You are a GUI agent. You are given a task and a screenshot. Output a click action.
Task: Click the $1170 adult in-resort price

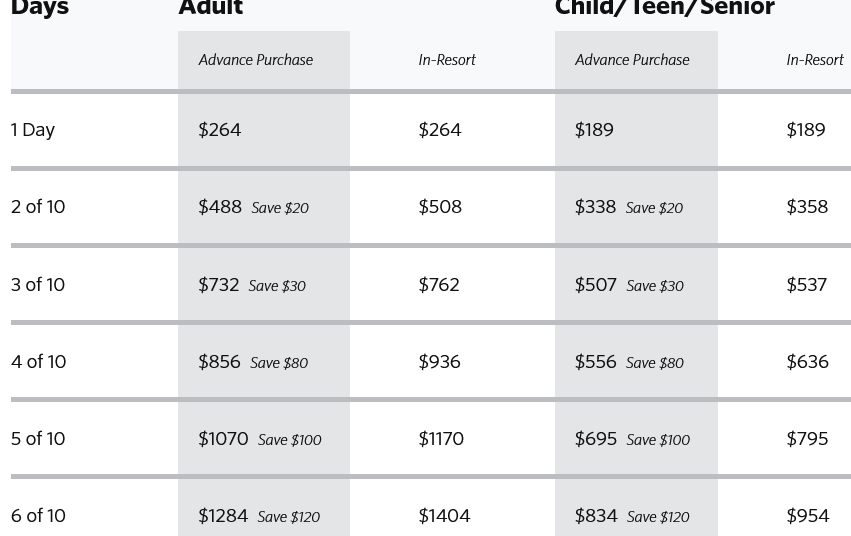[x=441, y=439]
